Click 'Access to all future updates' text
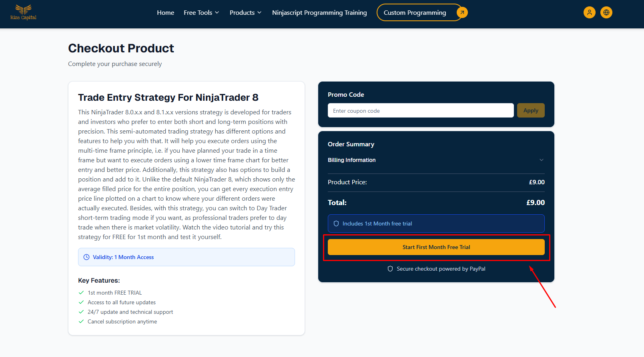Viewport: 644px width, 357px height. [x=122, y=302]
